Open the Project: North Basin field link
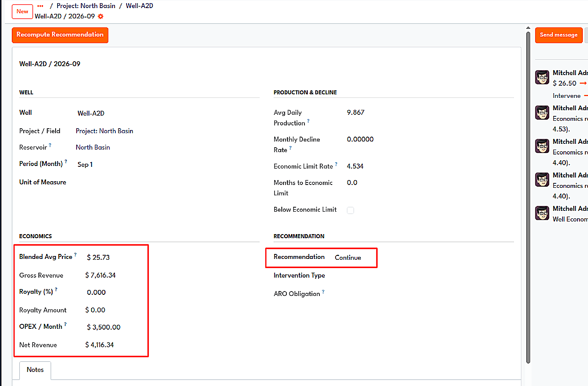 (x=104, y=131)
